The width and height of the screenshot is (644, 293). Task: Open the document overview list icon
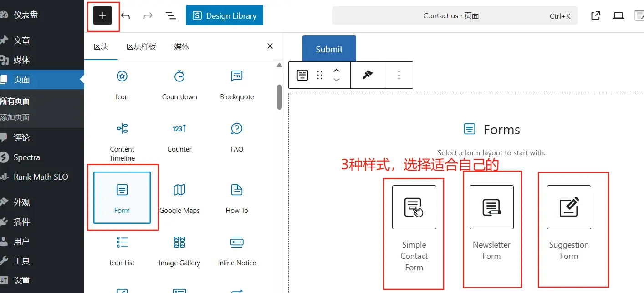(170, 16)
